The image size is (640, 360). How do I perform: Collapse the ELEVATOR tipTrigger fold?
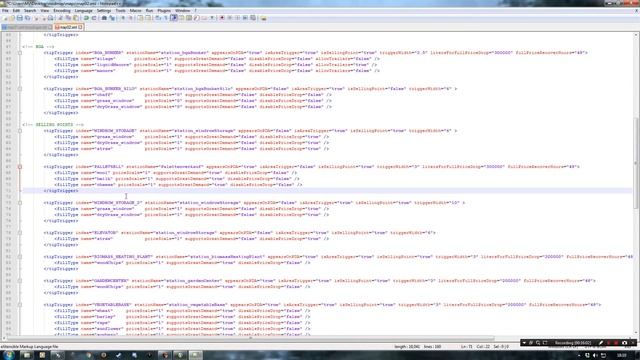20,233
